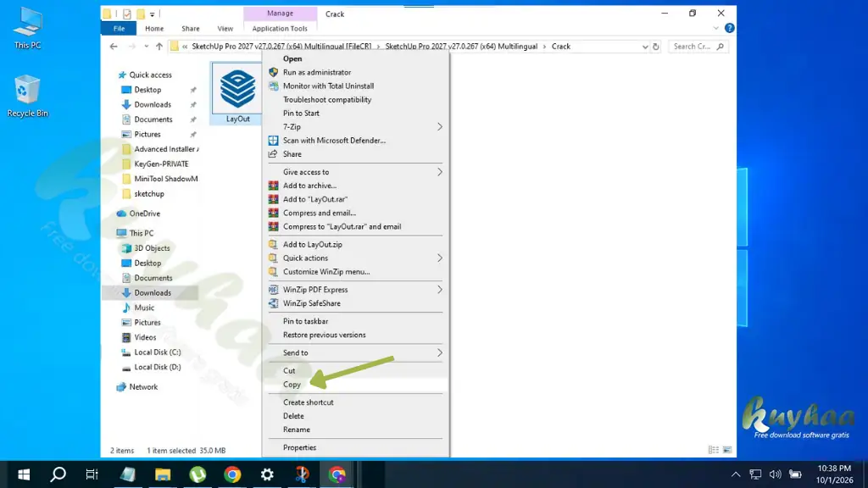Open the Share ribbon tab

coord(191,28)
